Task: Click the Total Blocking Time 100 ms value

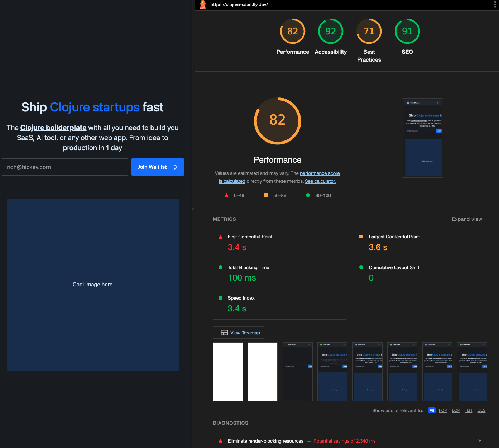Action: pos(242,278)
